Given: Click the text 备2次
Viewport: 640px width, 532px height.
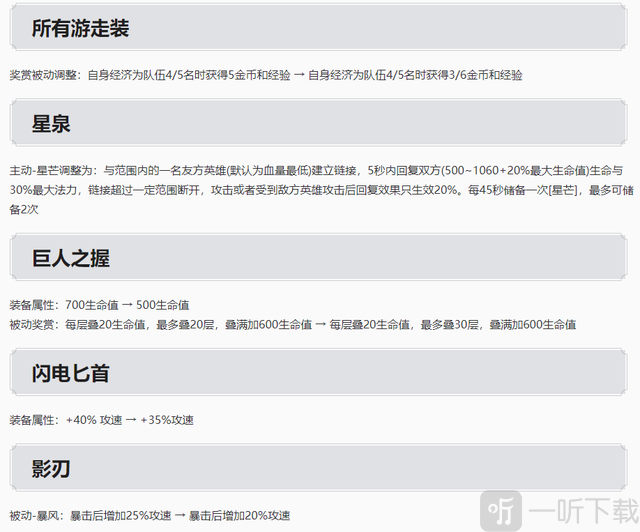Looking at the screenshot, I should point(24,209).
